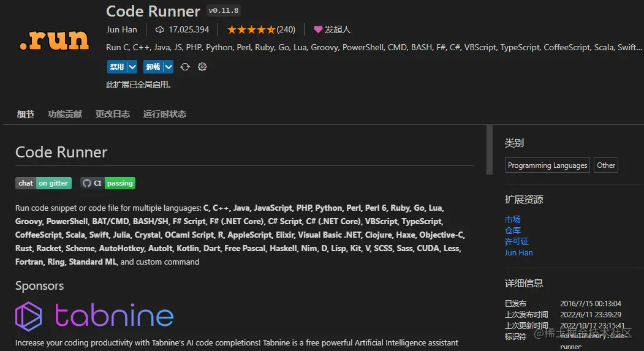This screenshot has width=644, height=351.
Task: Click the published date 2016/7/15 00:13:04
Action: pos(591,303)
